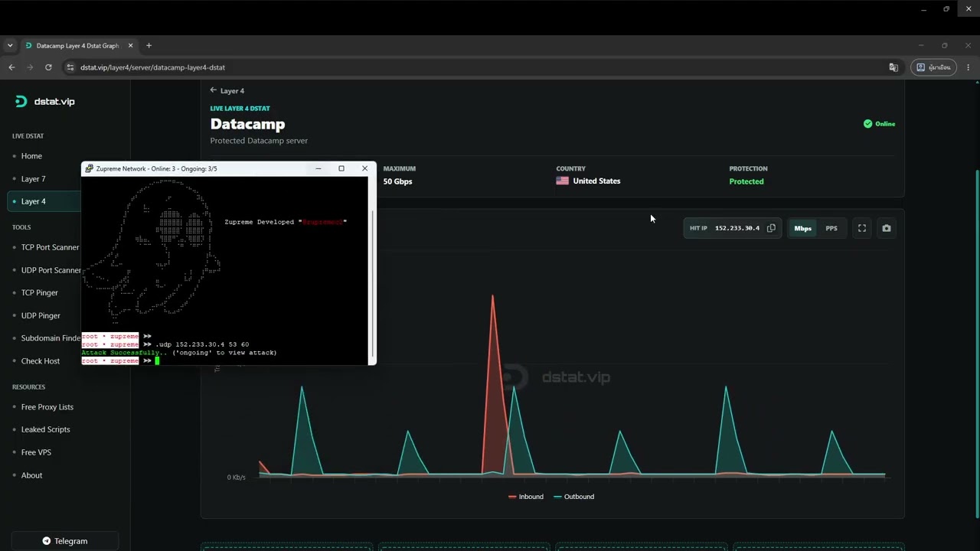Open Subdomain Finder tool

51,338
